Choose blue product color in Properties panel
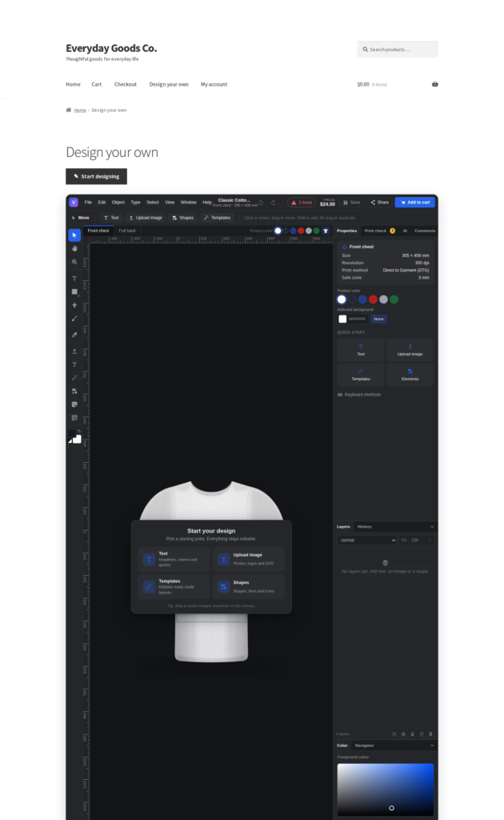 362,299
